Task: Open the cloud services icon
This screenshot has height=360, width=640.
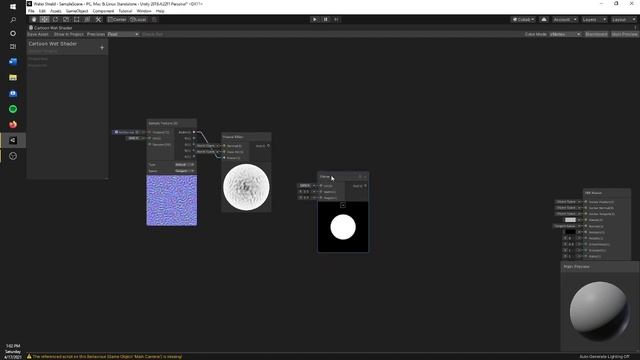Action: coord(544,20)
